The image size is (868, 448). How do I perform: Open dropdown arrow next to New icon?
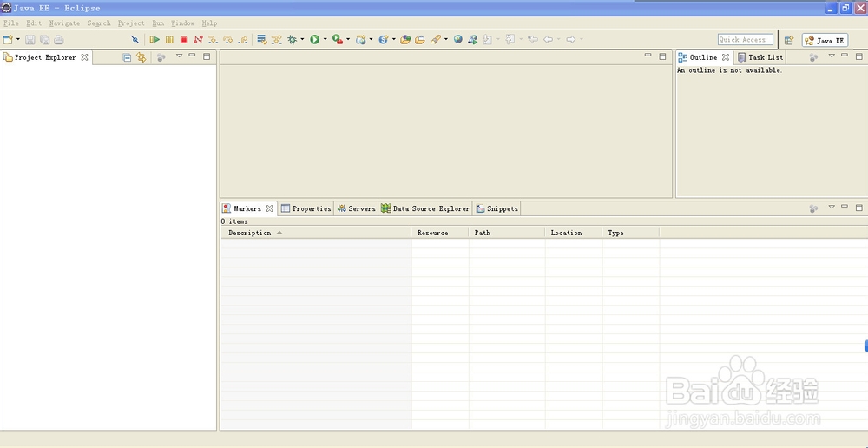click(17, 39)
